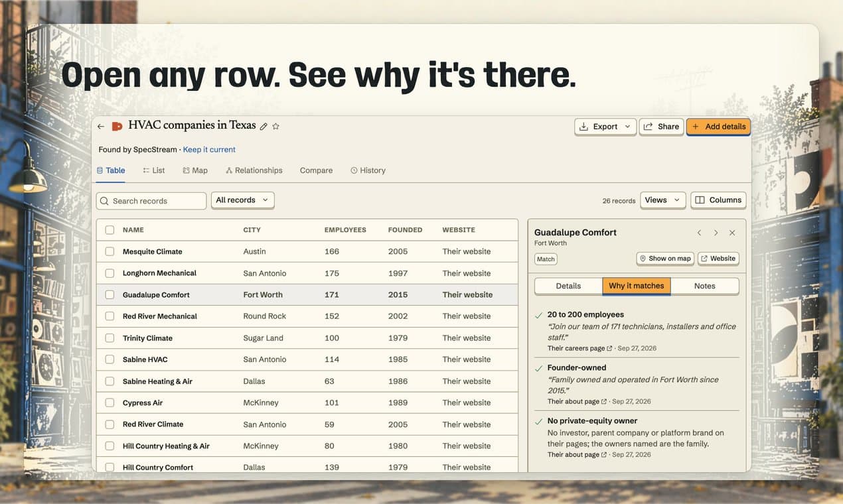This screenshot has width=843, height=504.
Task: Click the back arrow icon
Action: pyautogui.click(x=101, y=126)
